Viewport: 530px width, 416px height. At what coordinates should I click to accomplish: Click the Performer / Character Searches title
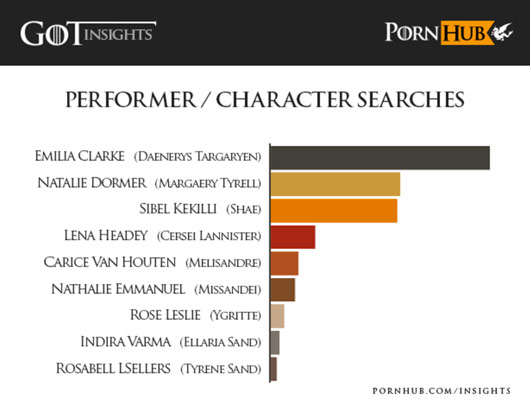coord(265,99)
